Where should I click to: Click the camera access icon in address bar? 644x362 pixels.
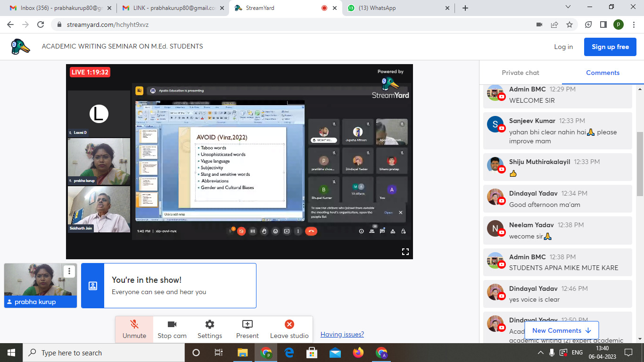[x=539, y=25]
